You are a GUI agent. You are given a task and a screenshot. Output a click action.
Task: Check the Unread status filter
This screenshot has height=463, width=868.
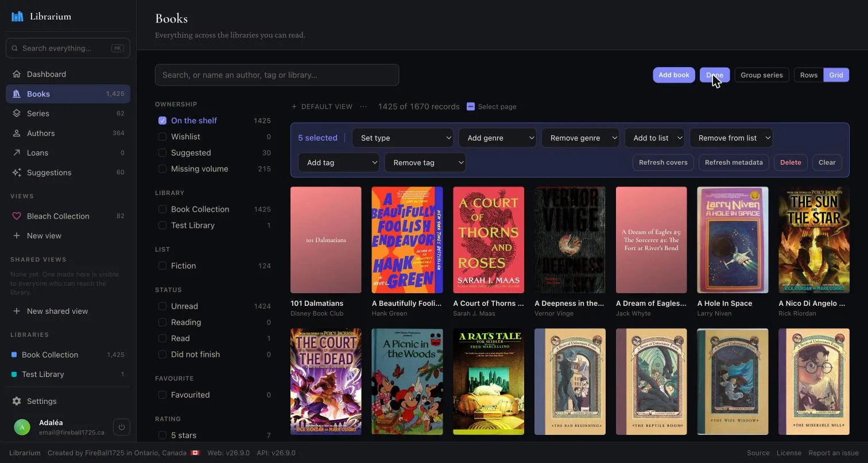click(162, 306)
